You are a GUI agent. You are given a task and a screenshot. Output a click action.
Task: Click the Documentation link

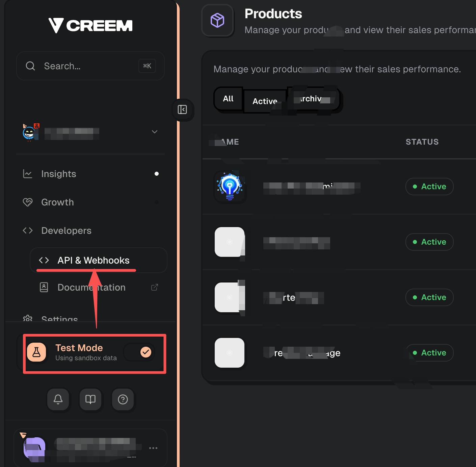point(91,287)
